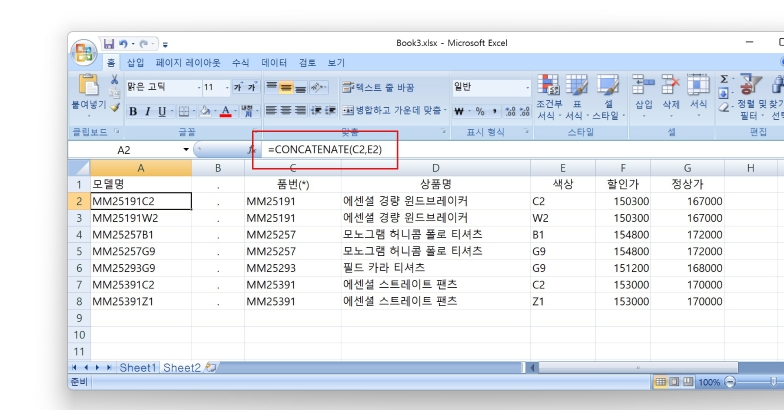This screenshot has width=784, height=410.
Task: Click the Sort & Filter funnel icon
Action: 746,86
